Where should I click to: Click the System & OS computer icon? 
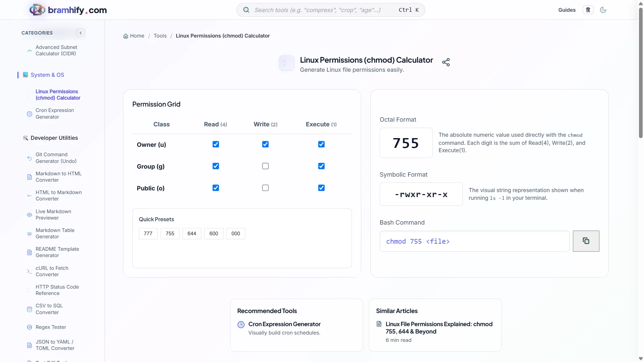pyautogui.click(x=25, y=75)
